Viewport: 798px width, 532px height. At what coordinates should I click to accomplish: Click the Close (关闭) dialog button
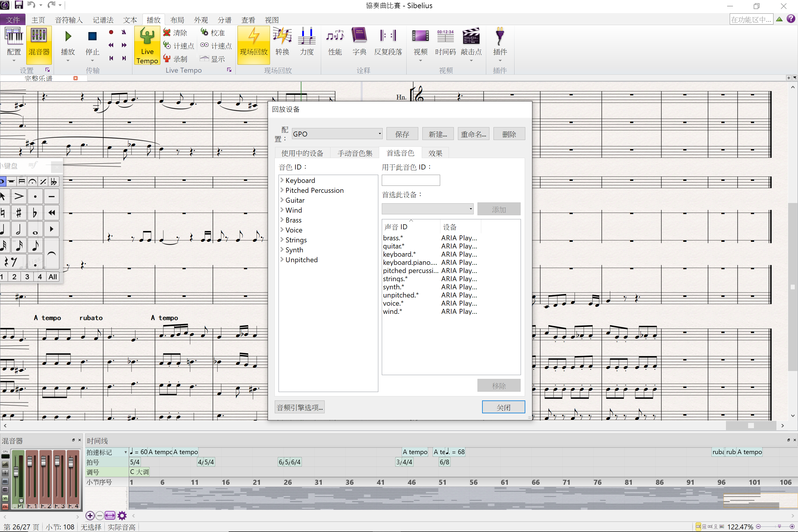[503, 407]
